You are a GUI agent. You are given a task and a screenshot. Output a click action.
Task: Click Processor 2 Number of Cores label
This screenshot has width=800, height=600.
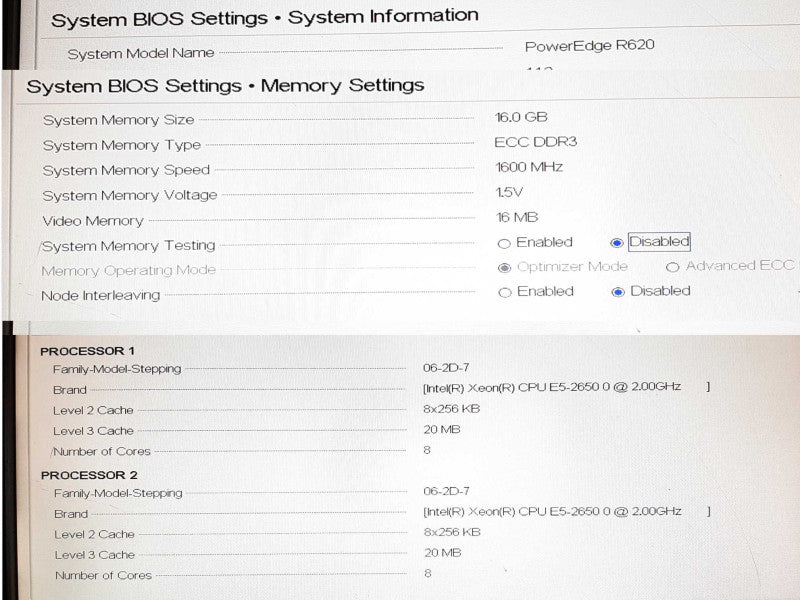[x=103, y=576]
